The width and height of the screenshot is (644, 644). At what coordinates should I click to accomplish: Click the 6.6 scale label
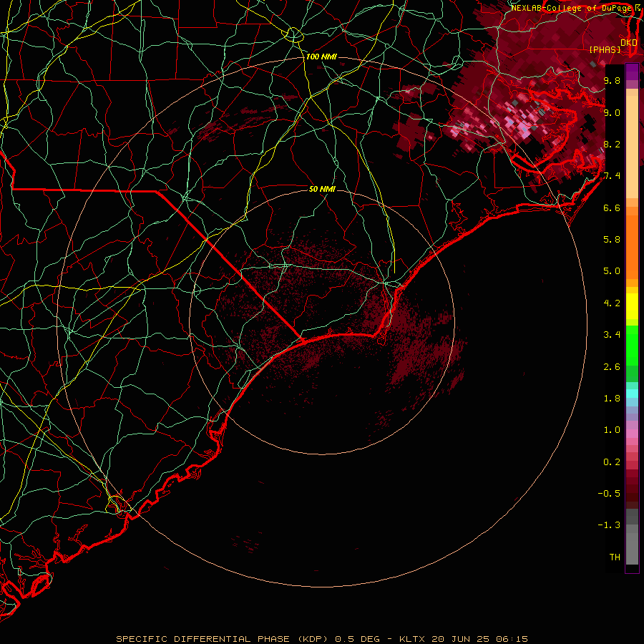point(612,208)
